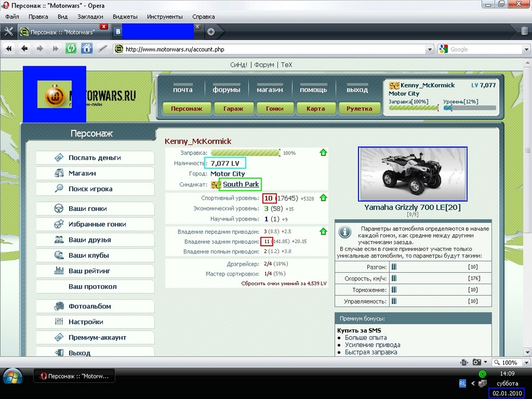The image size is (532, 399).
Task: Click the Персонаж button
Action: coord(186,109)
